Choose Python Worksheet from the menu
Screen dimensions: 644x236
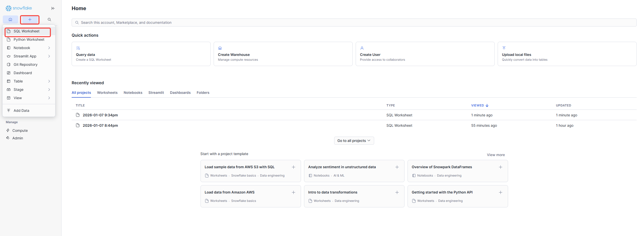[x=29, y=39]
